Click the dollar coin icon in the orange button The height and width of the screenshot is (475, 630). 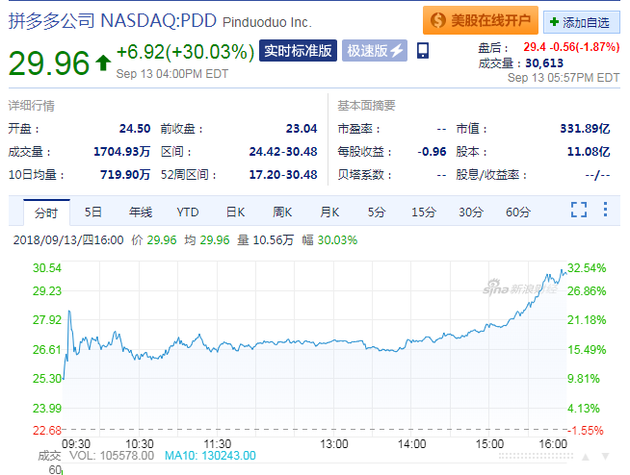point(438,20)
